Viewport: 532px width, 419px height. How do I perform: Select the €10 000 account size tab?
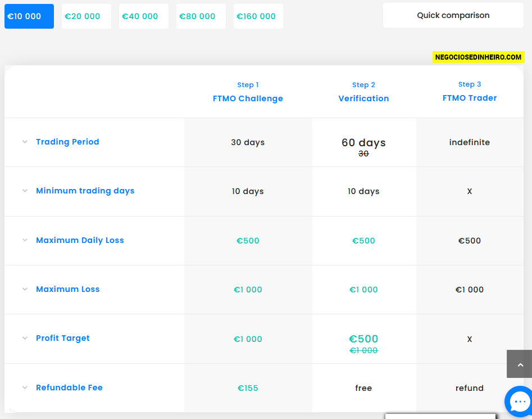click(29, 16)
